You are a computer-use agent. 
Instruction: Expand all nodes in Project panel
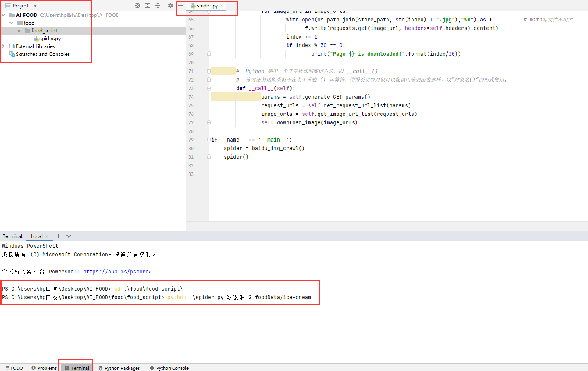148,5
